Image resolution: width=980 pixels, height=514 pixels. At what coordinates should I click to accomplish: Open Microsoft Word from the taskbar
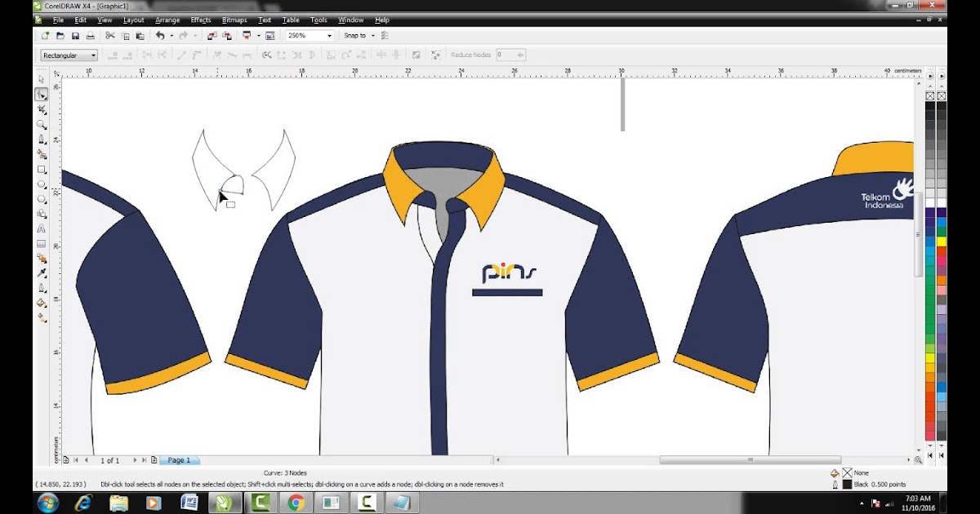click(189, 503)
